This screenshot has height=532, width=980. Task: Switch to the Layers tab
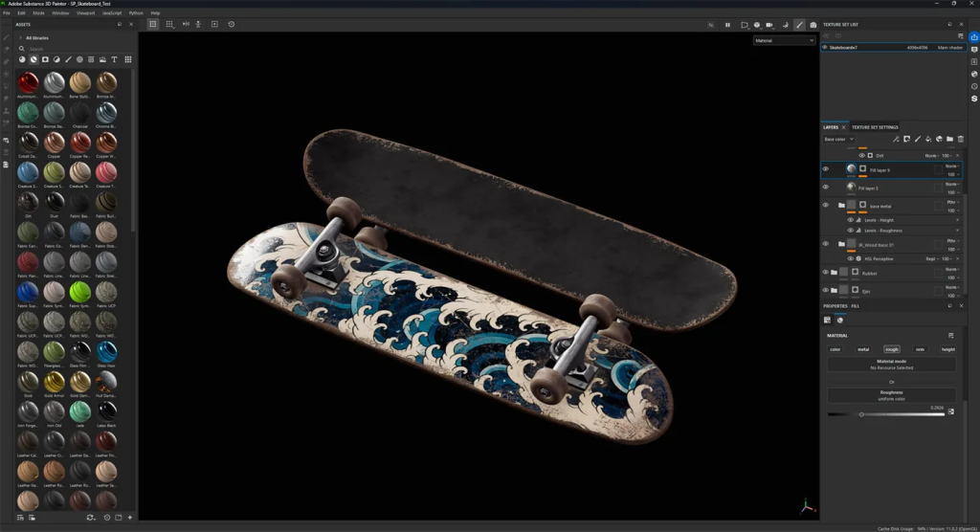click(831, 127)
